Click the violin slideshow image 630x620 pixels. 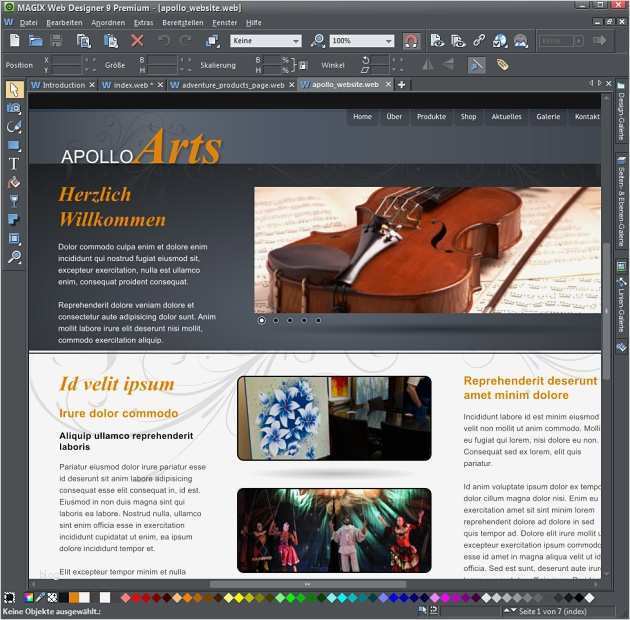pyautogui.click(x=428, y=250)
